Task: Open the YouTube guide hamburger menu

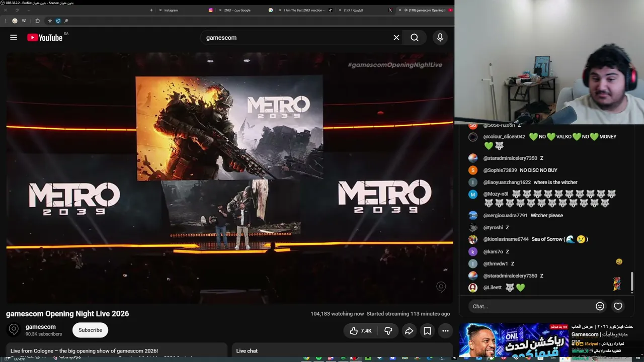Action: coord(14,38)
